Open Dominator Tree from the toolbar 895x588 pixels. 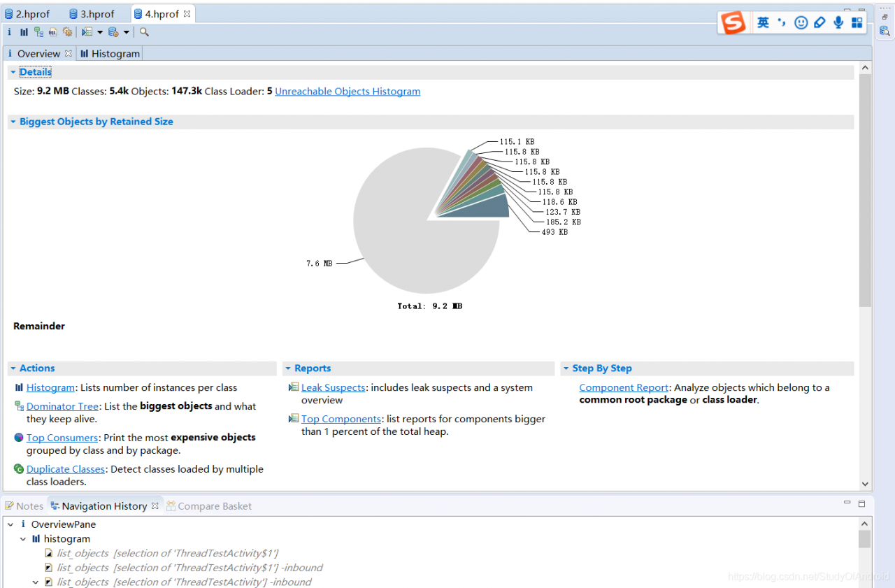(x=38, y=32)
